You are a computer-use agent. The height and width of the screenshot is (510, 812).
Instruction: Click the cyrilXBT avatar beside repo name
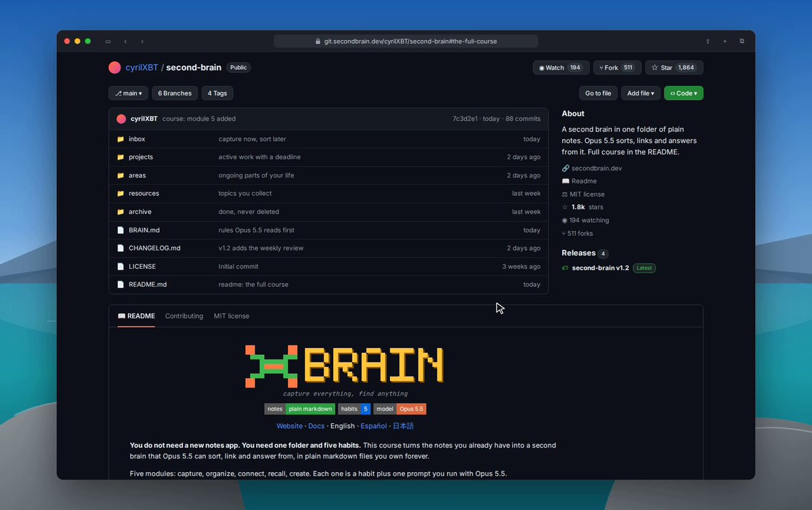coord(115,68)
